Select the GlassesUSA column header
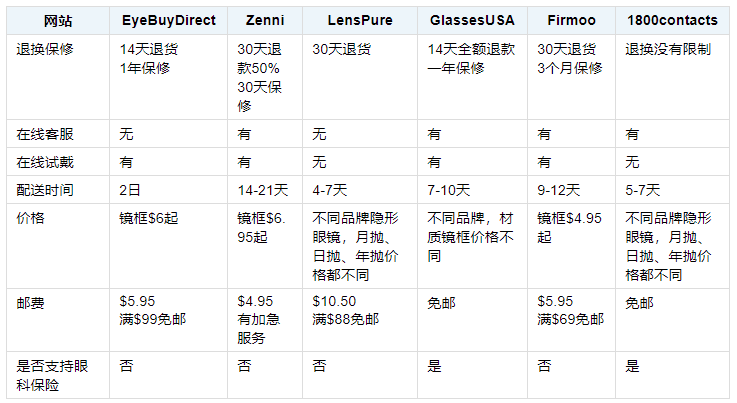Viewport: 737px width, 403px height. point(474,20)
